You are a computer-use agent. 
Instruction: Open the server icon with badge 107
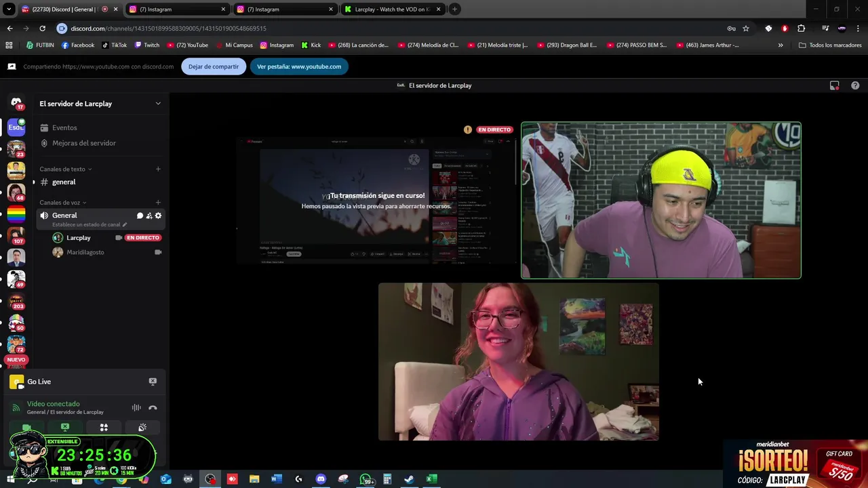point(16,236)
